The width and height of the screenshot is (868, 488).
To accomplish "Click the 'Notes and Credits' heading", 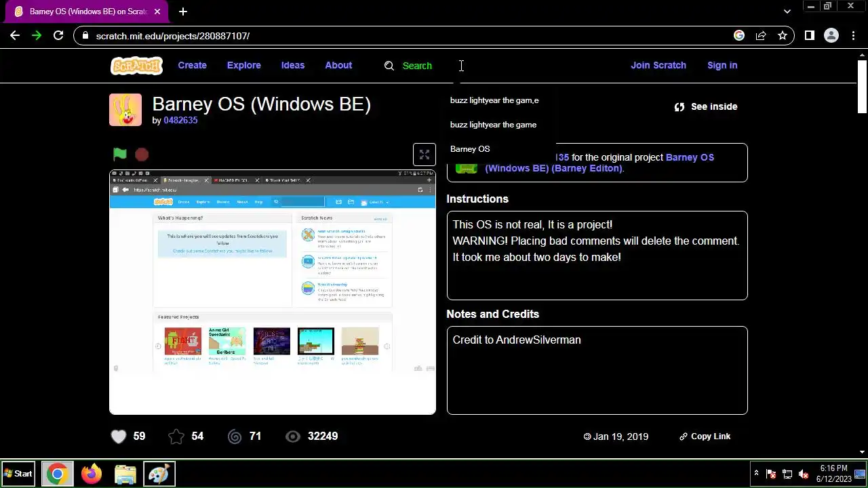I will click(493, 314).
